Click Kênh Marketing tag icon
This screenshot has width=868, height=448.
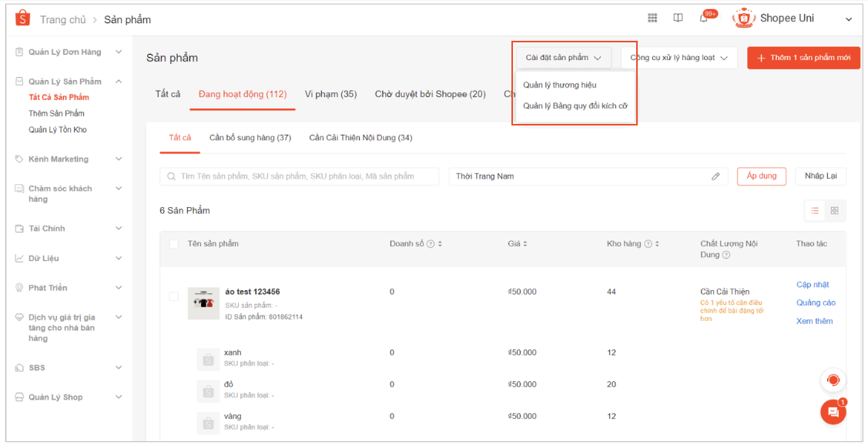coord(19,159)
